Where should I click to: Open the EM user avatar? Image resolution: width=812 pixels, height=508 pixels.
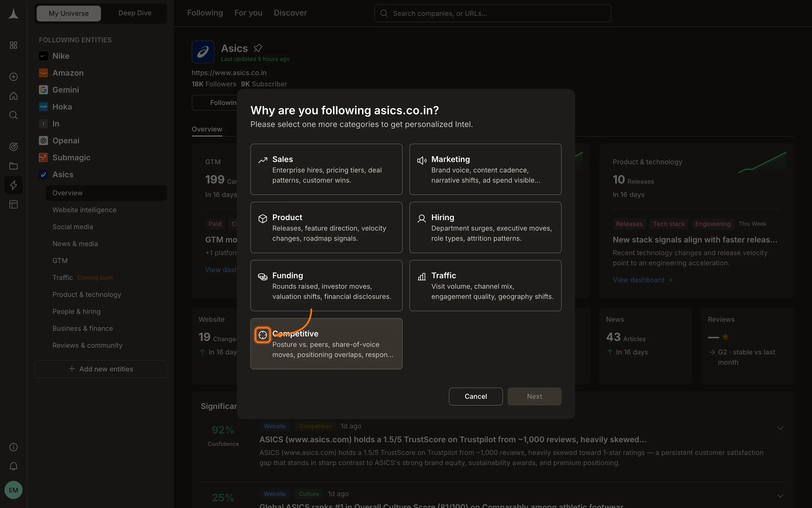[x=14, y=490]
